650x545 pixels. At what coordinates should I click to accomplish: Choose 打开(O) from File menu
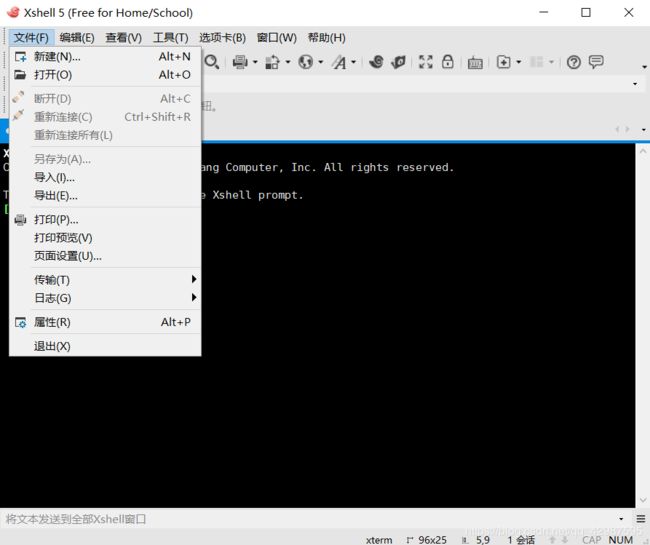tap(105, 75)
